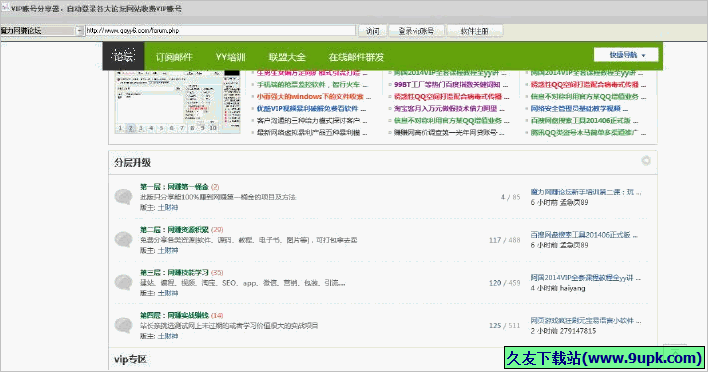Open last post link in 第四层 row
This screenshot has width=708, height=372.
pos(586,321)
